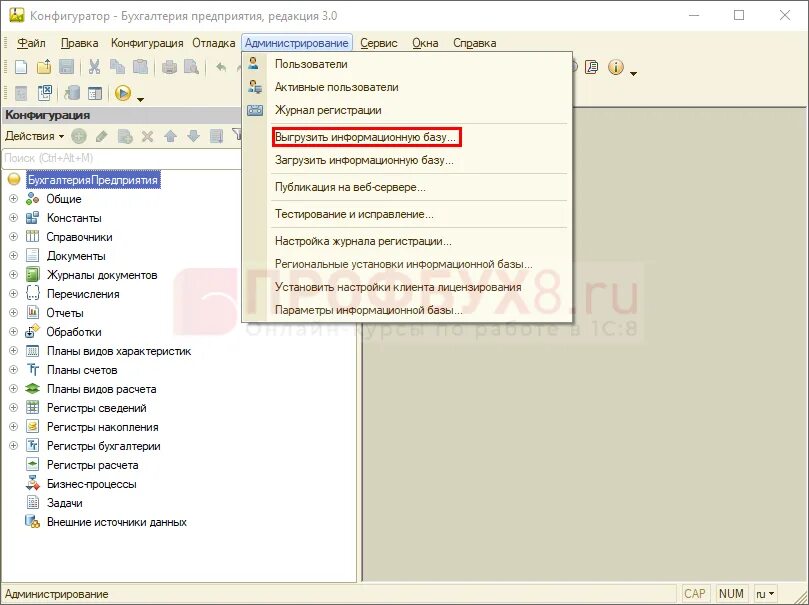The image size is (809, 605).
Task: Open the Конфигурация menu
Action: coord(147,43)
